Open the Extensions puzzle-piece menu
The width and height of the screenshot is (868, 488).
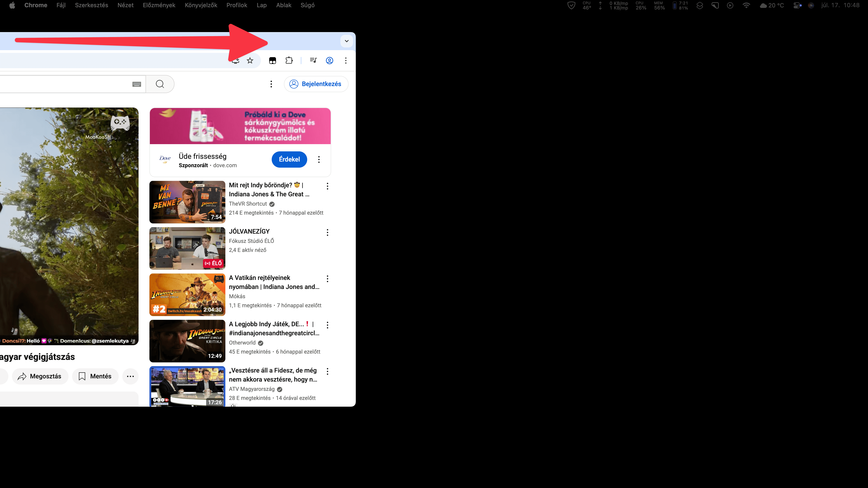pos(289,61)
